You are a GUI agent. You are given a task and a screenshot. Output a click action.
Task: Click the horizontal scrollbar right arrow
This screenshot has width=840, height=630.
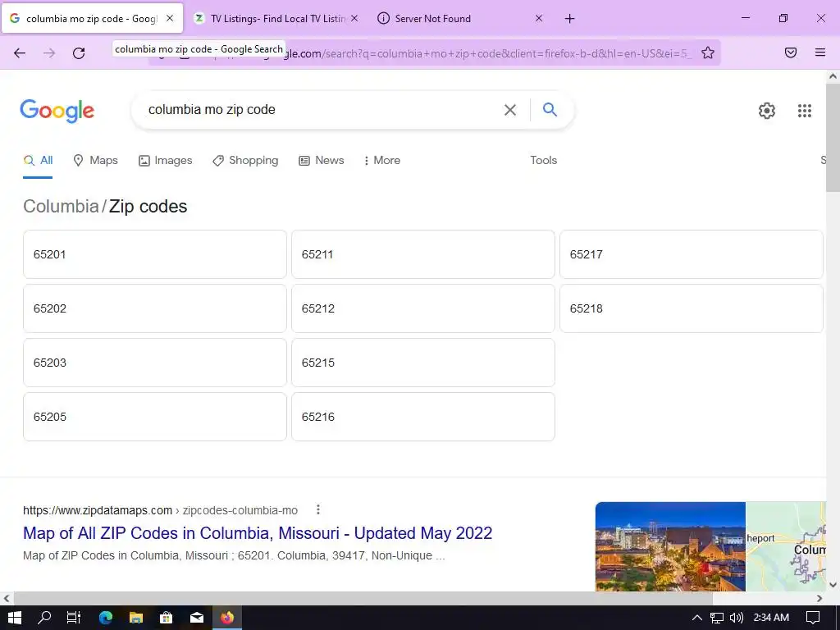click(x=819, y=598)
